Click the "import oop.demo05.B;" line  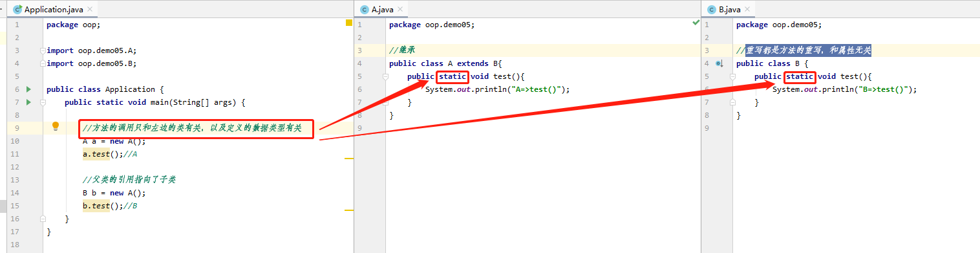pos(91,63)
